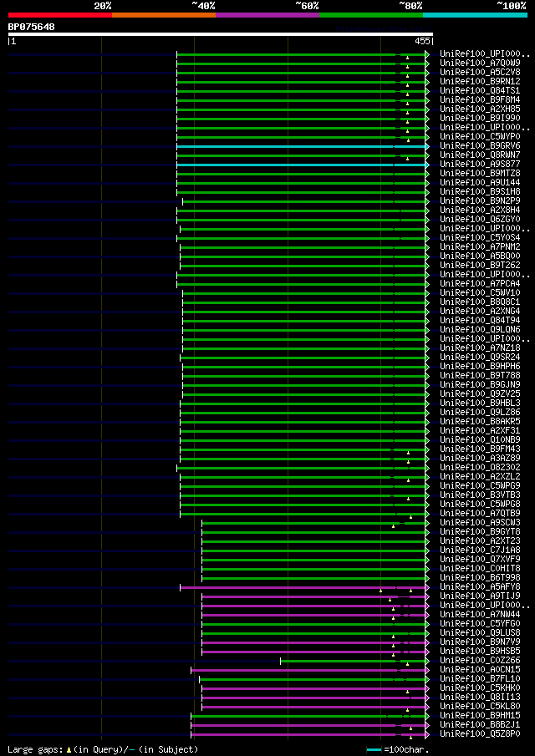Select hit label UniRef100_A2X8H4

[x=480, y=211]
